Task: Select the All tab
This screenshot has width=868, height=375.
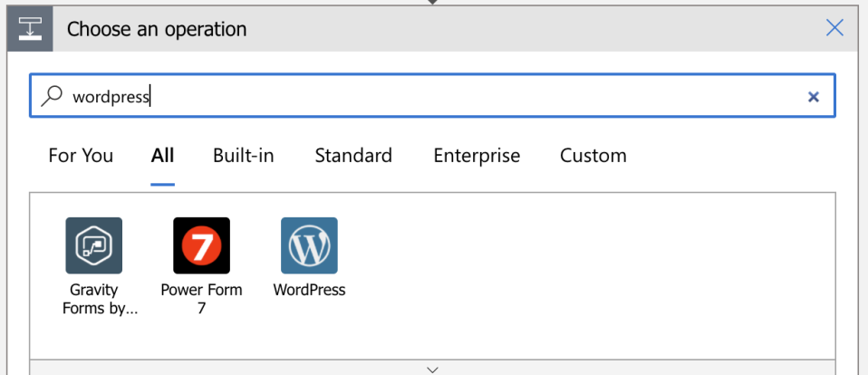Action: [163, 156]
